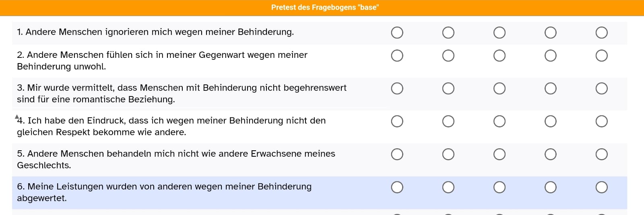The height and width of the screenshot is (215, 644).
Task: Select second radio for question 6
Action: pos(448,187)
